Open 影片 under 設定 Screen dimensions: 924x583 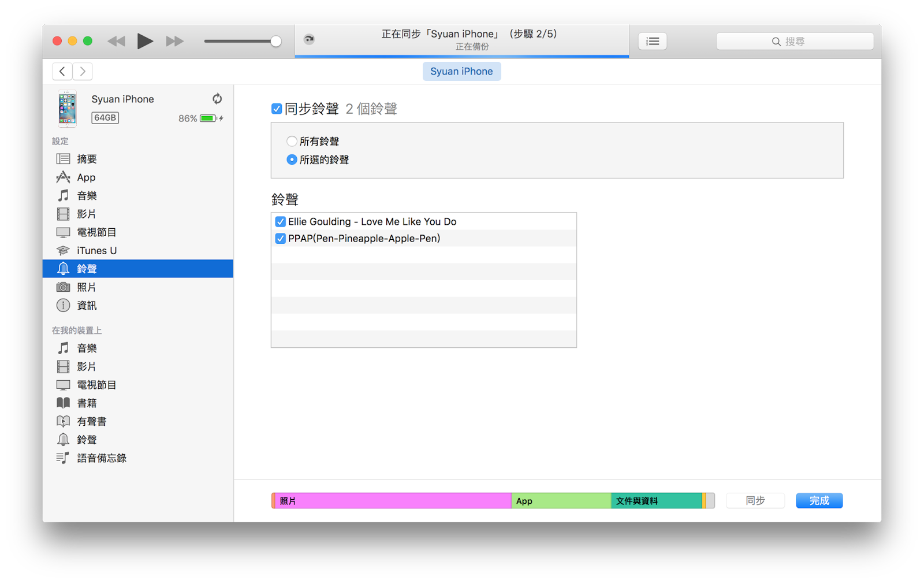(x=138, y=214)
